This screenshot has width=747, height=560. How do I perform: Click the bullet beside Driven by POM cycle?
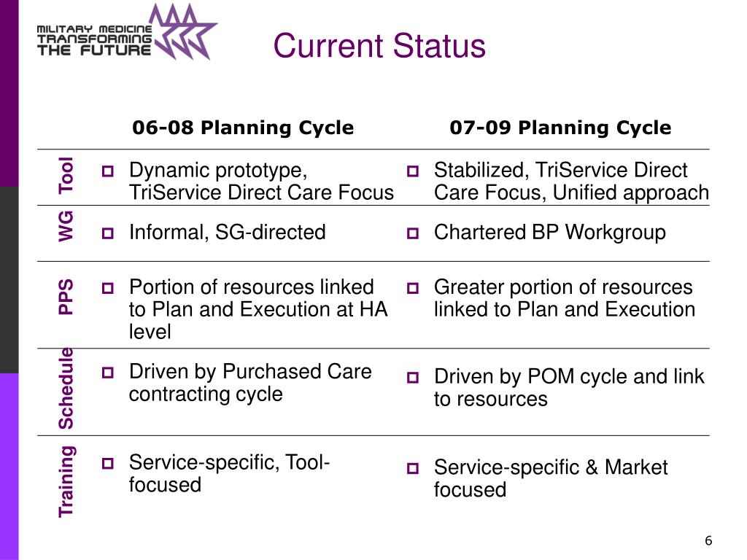pyautogui.click(x=413, y=378)
